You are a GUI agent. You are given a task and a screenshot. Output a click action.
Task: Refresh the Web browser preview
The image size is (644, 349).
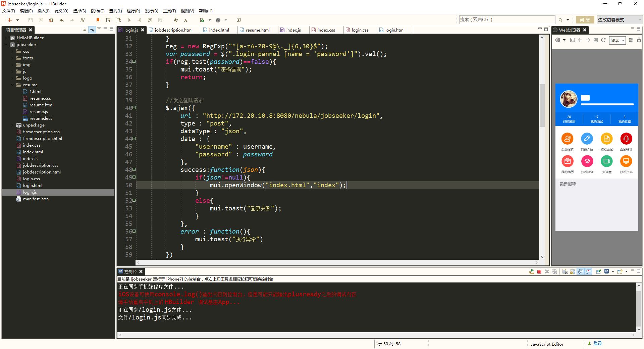(603, 40)
